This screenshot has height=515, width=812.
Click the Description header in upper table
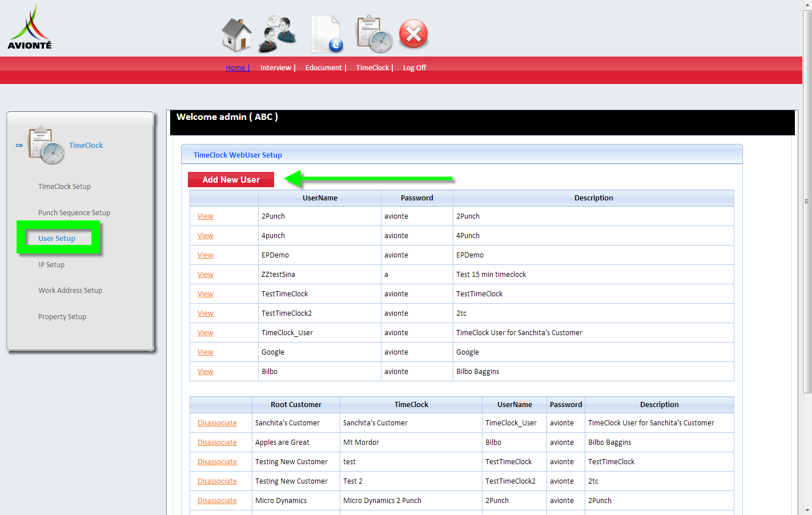(x=593, y=198)
